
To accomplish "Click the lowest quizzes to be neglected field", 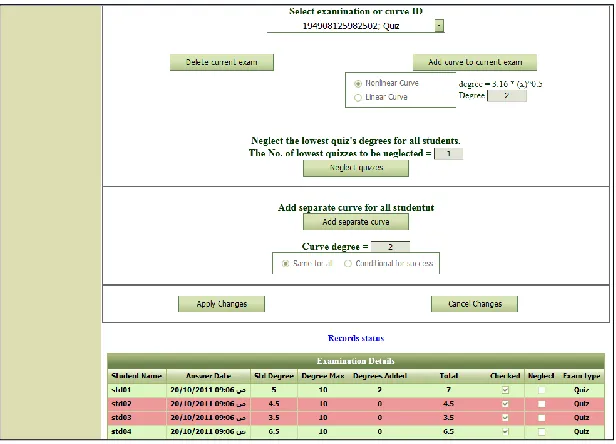I will point(449,154).
